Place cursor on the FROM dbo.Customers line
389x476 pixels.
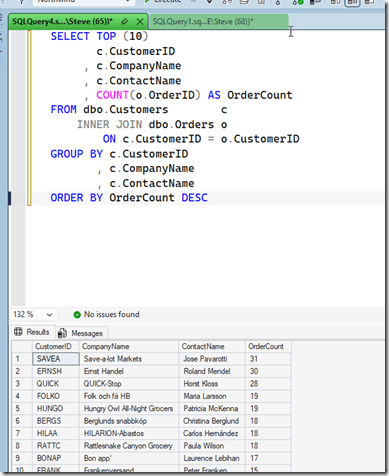point(139,110)
